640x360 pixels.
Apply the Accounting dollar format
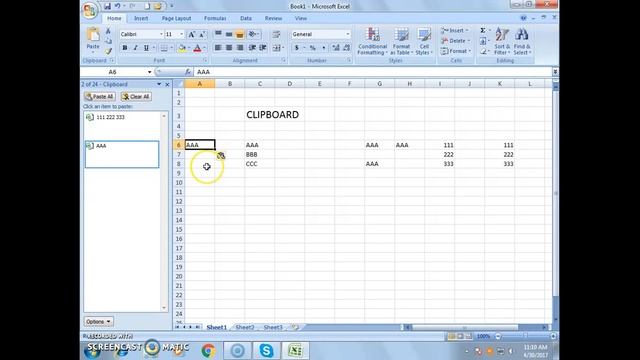(x=297, y=48)
